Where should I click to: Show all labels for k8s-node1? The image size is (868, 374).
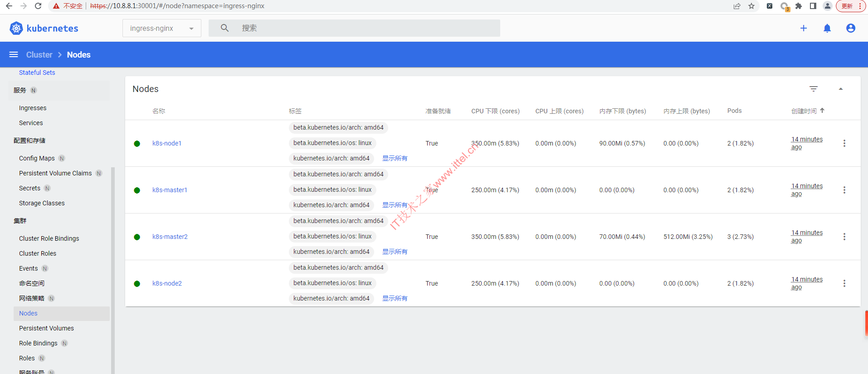coord(395,158)
